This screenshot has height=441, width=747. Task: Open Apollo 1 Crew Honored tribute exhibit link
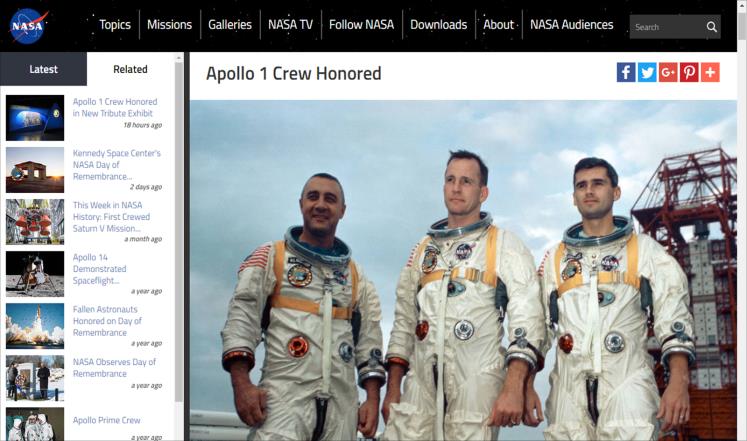click(115, 108)
